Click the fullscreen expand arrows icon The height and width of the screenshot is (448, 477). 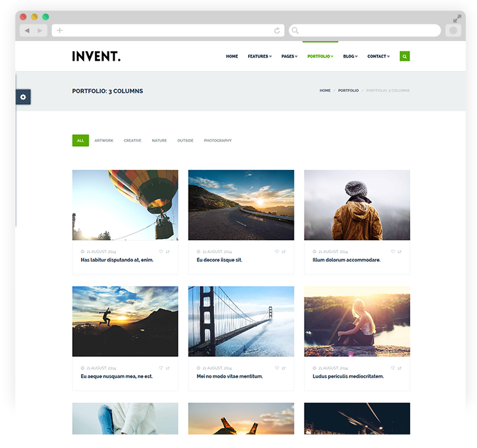click(457, 18)
